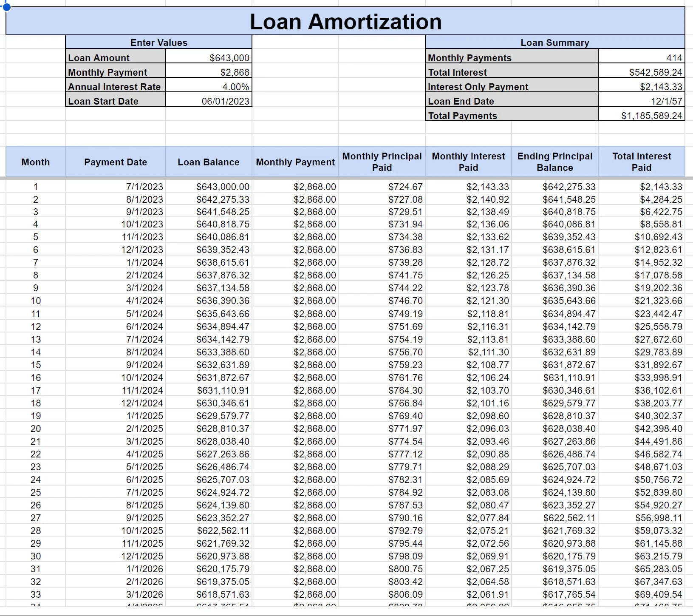Select the Monthly Payments count 414
This screenshot has height=616, width=693.
point(641,58)
